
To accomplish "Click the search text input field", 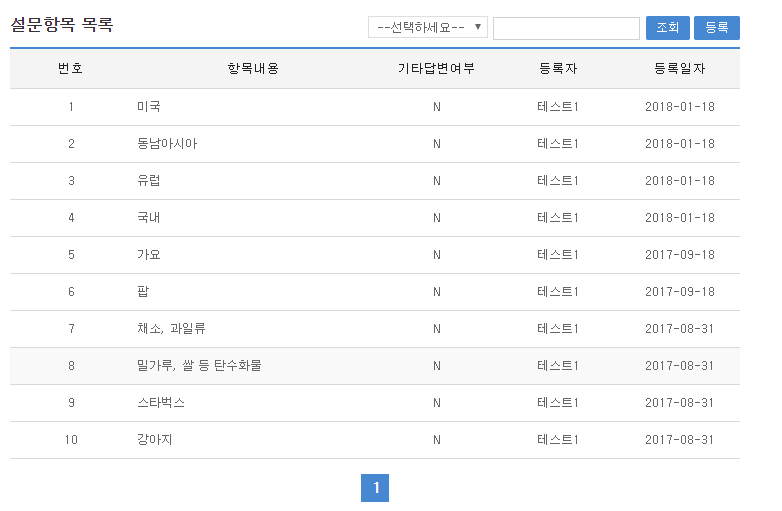I will (566, 28).
